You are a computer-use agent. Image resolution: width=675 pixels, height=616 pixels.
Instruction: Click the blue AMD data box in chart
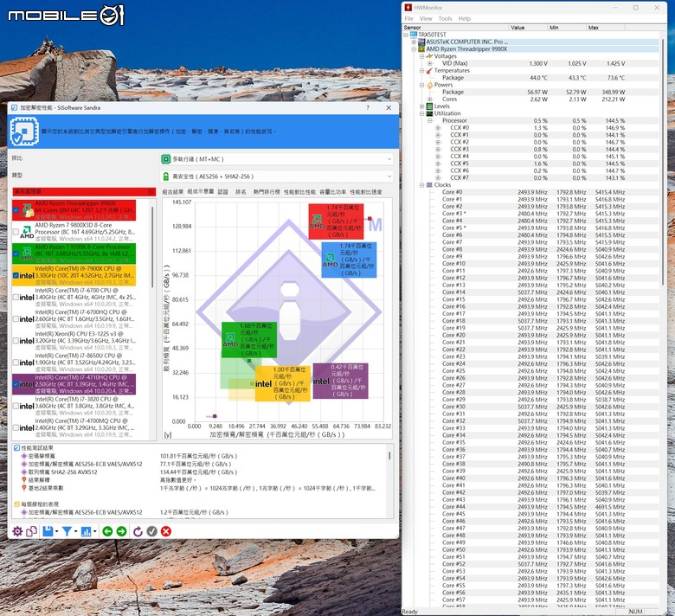click(349, 260)
